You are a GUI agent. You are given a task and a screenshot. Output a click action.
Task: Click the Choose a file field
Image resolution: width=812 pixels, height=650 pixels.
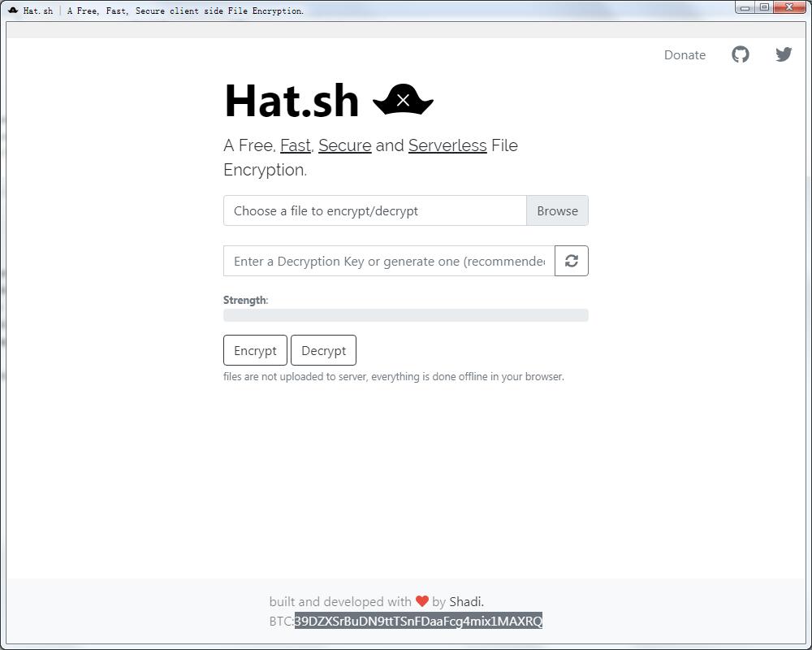(375, 210)
